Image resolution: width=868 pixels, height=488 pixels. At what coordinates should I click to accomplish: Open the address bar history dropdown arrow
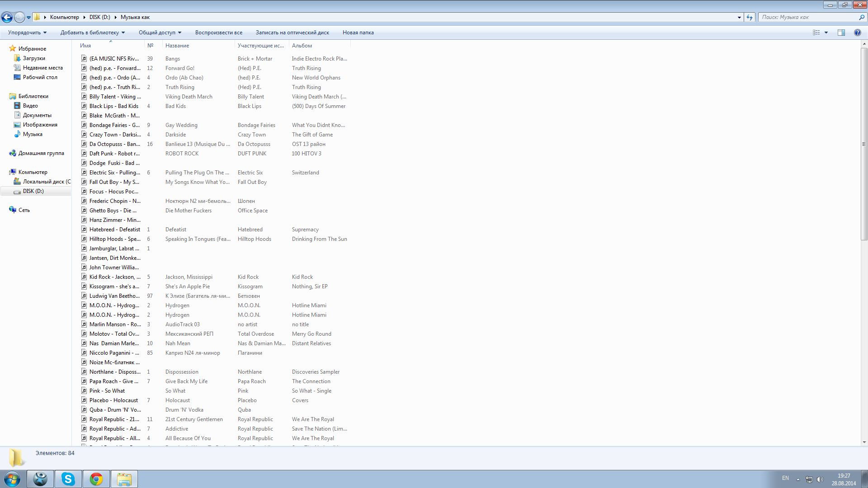[739, 17]
